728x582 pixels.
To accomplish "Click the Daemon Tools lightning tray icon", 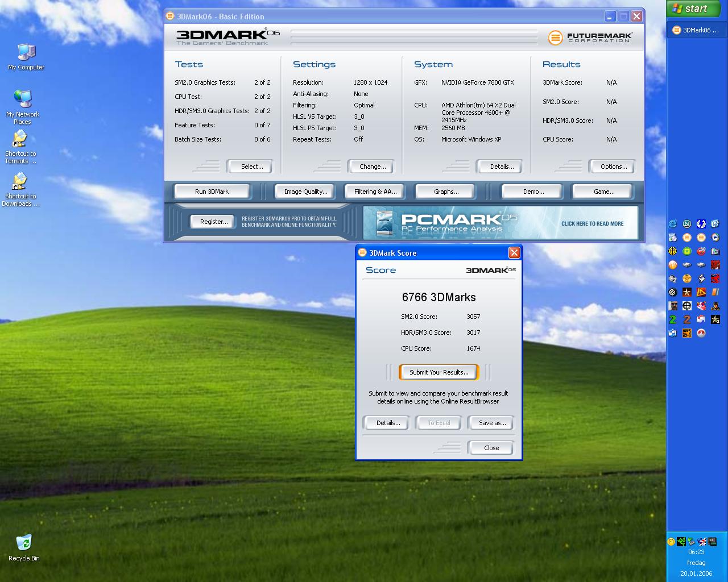I will [x=702, y=542].
